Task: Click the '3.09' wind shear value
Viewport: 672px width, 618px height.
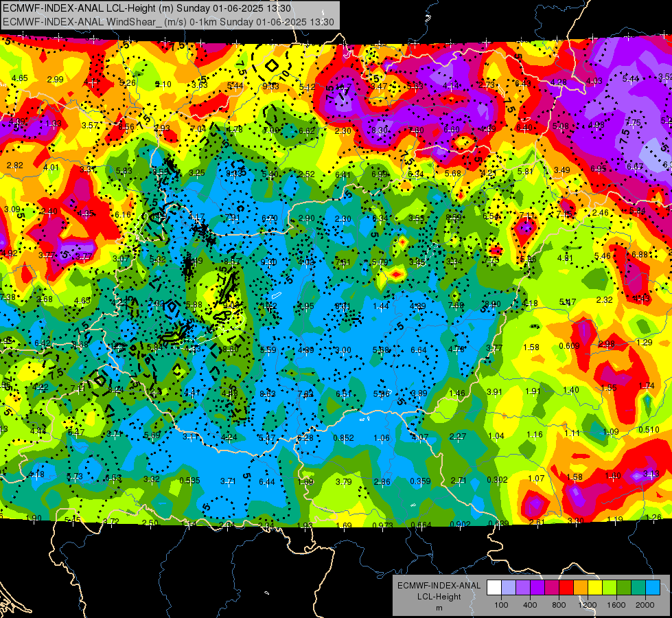Action: pos(12,209)
